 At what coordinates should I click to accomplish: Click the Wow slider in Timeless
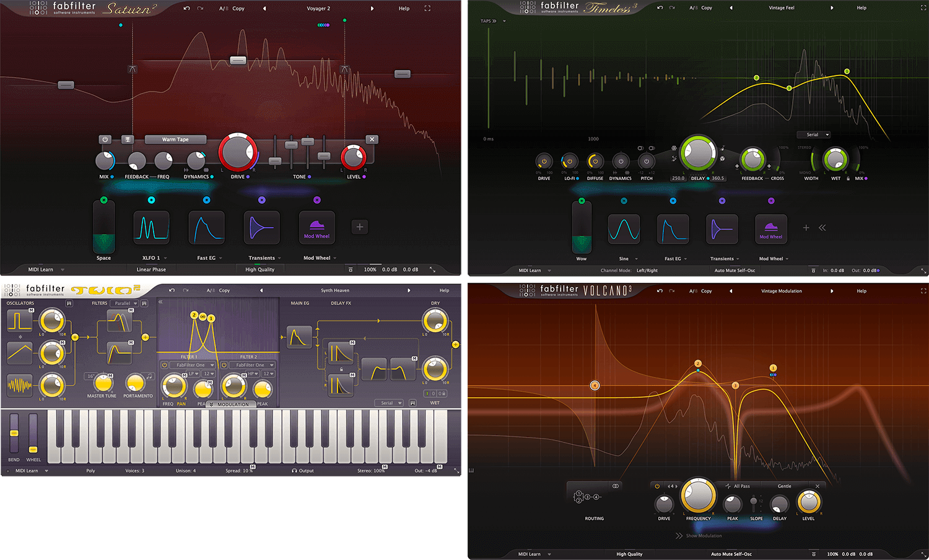pyautogui.click(x=581, y=227)
